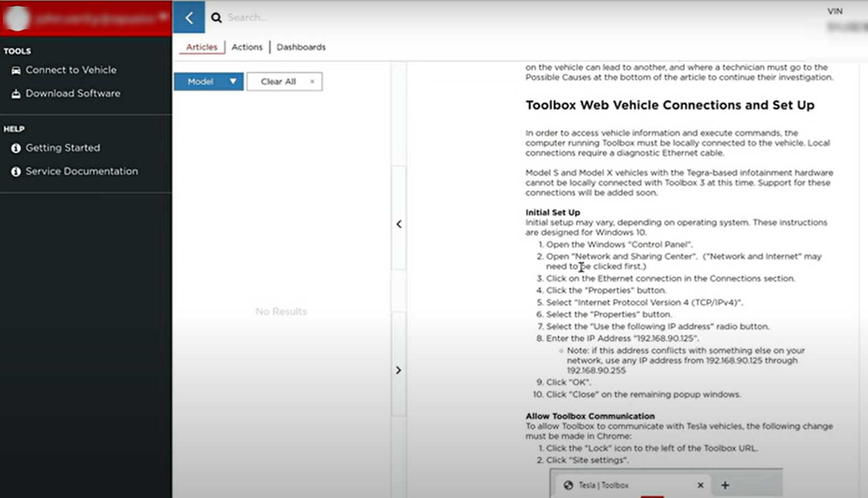Click the Clear All button
Image resolution: width=868 pixels, height=498 pixels.
point(285,82)
